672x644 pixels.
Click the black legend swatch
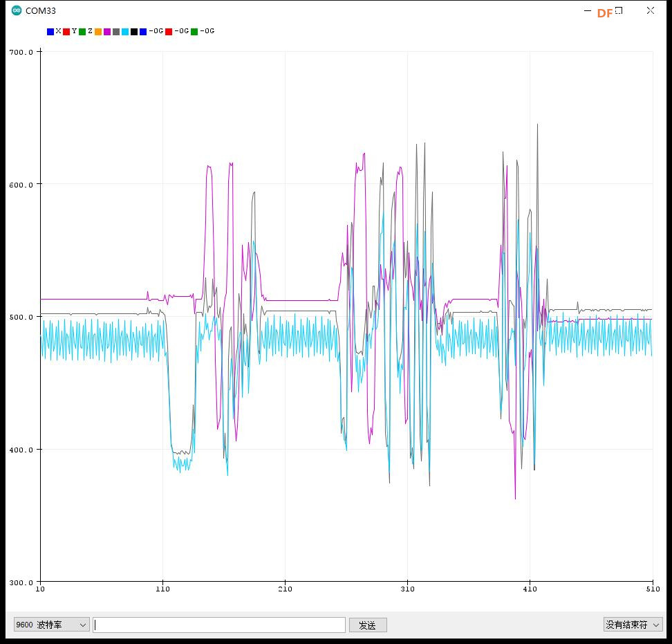[134, 32]
